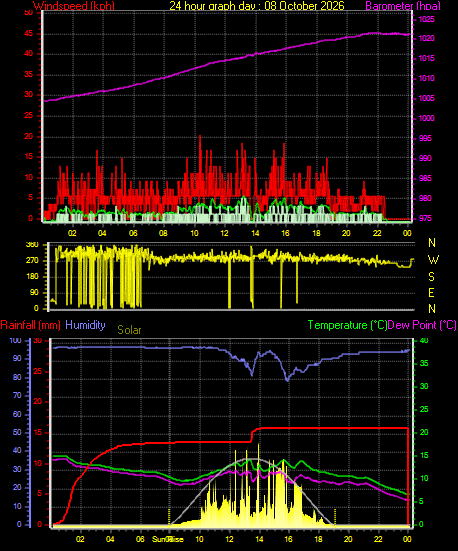
Task: Select the 1000 barometer scale value
Action: [426, 118]
